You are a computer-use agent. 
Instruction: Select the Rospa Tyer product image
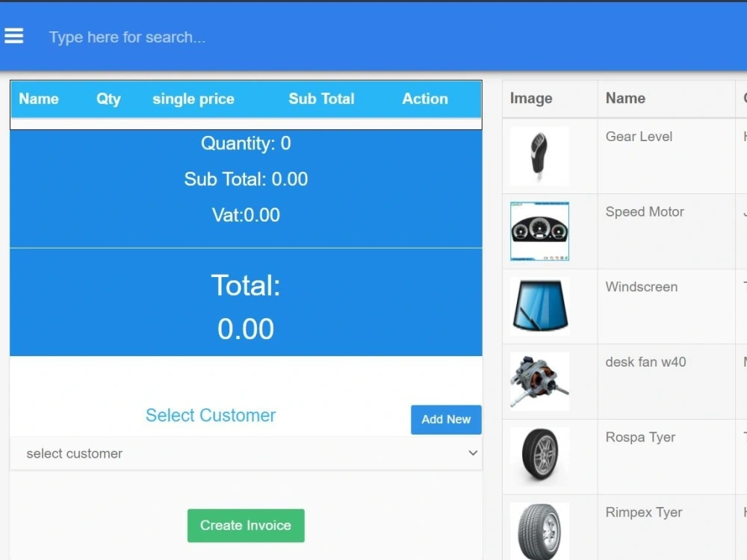click(x=539, y=457)
